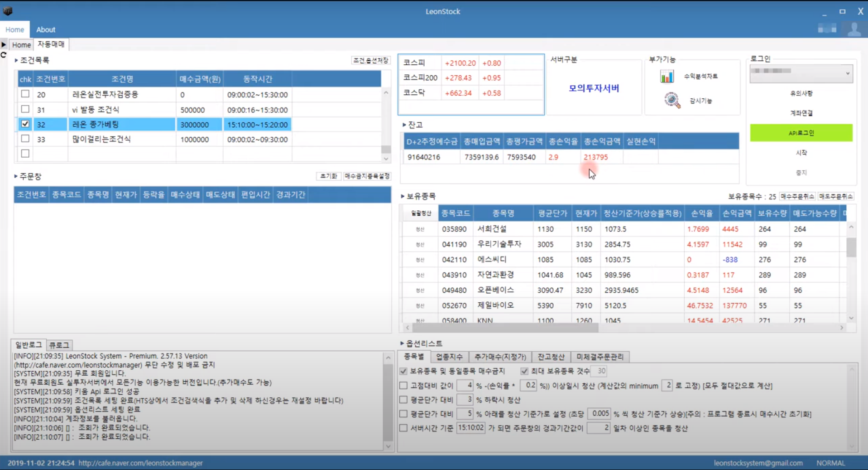
Task: Enable 서버시간 기준 liquidation checkbox
Action: click(403, 428)
